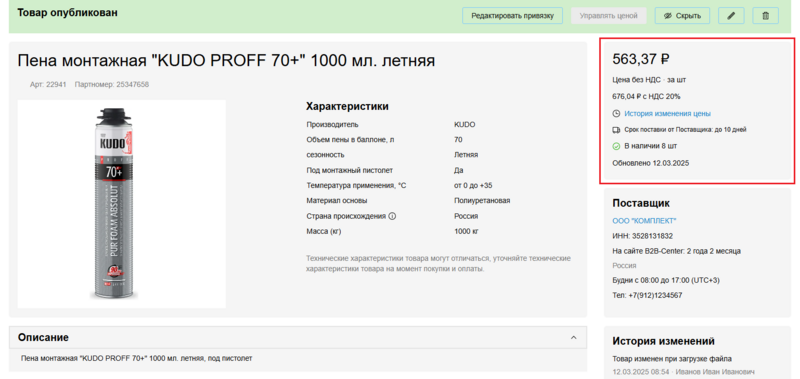Click Под монтажный пистолет value Да

pos(459,170)
